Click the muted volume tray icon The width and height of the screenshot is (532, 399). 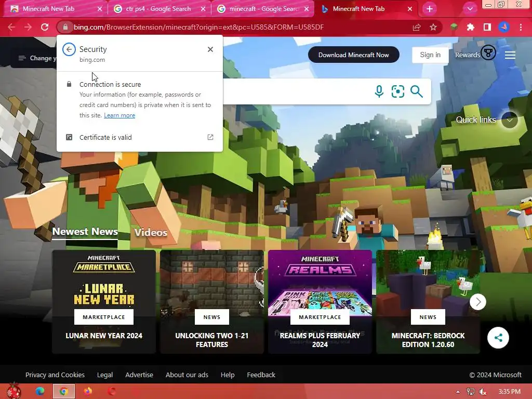483,392
